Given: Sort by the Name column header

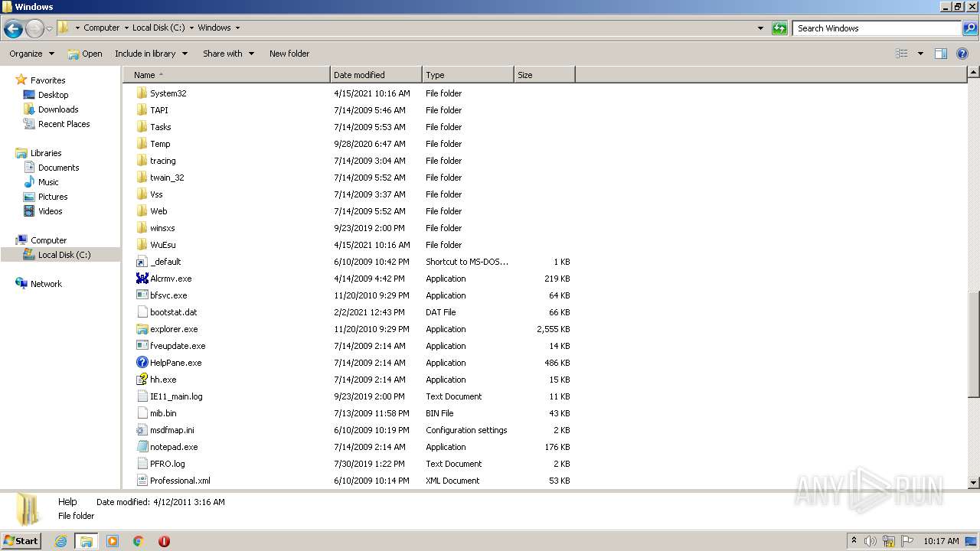Looking at the screenshot, I should coord(227,75).
